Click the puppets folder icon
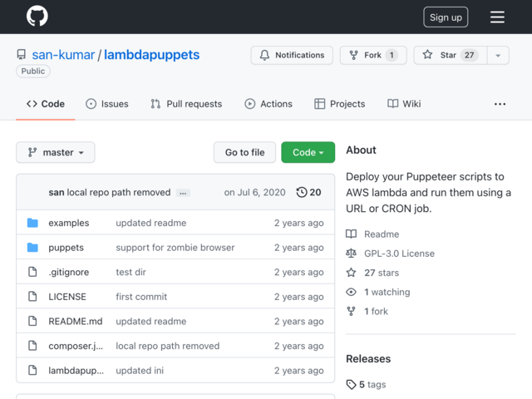 click(32, 248)
